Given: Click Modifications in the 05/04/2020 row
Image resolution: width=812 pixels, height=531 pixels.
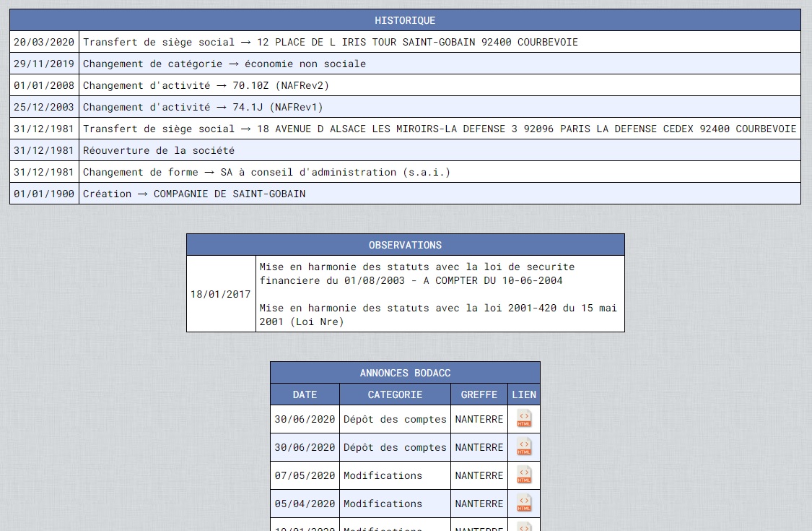Looking at the screenshot, I should pos(383,504).
